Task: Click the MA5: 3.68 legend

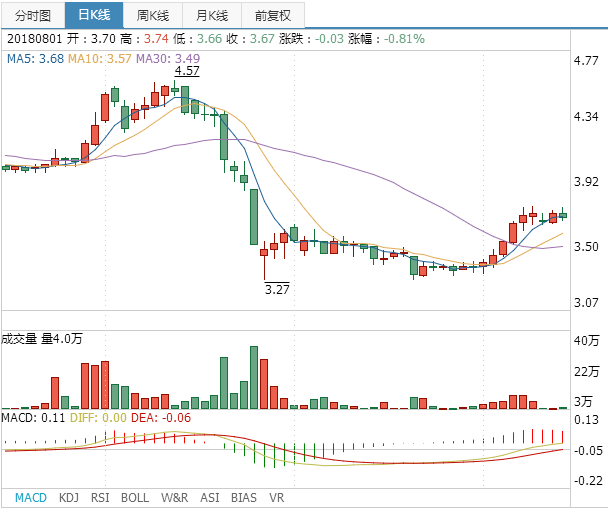Action: tap(35, 59)
